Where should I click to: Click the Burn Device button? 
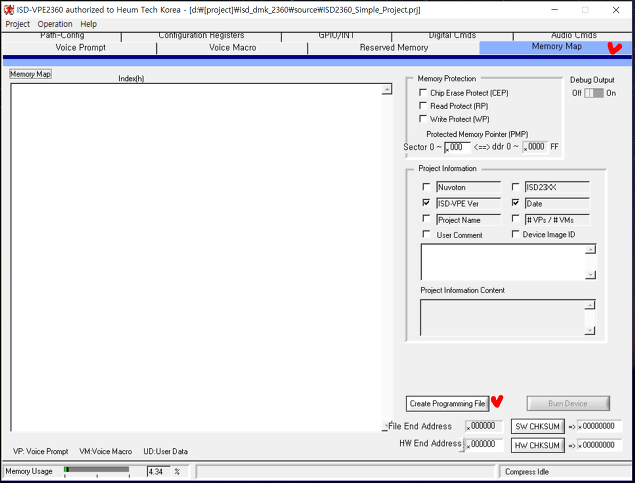click(568, 404)
